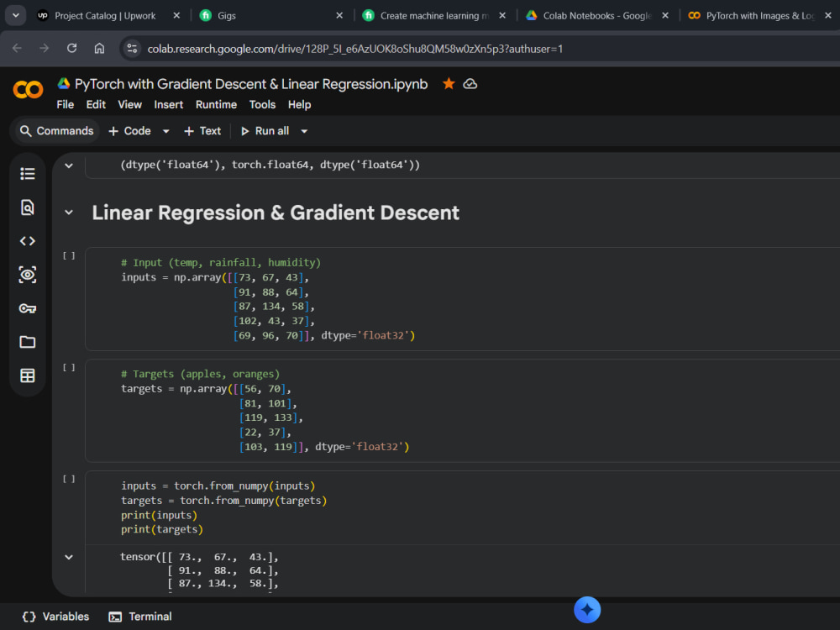Reload the page in the browser
This screenshot has width=840, height=630.
[71, 48]
